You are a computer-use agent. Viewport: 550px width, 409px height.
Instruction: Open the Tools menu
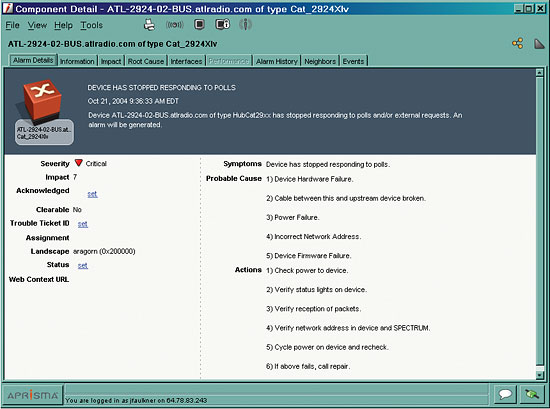pos(92,25)
